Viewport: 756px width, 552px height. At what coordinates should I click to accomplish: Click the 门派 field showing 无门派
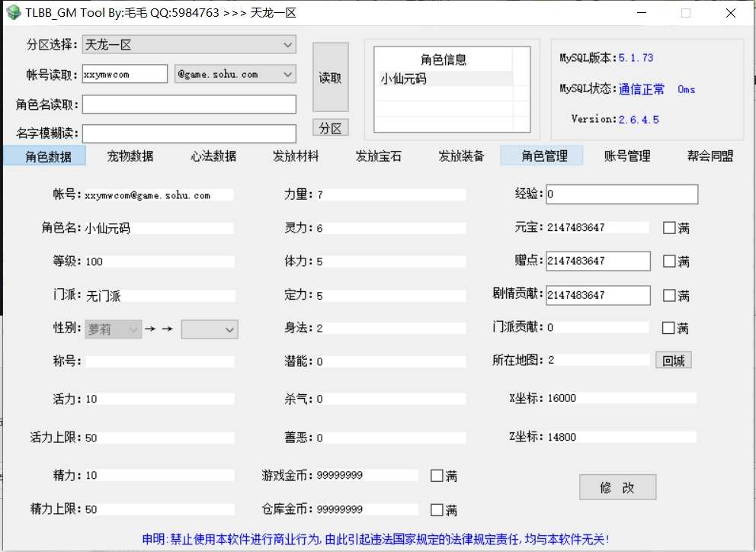(x=161, y=296)
